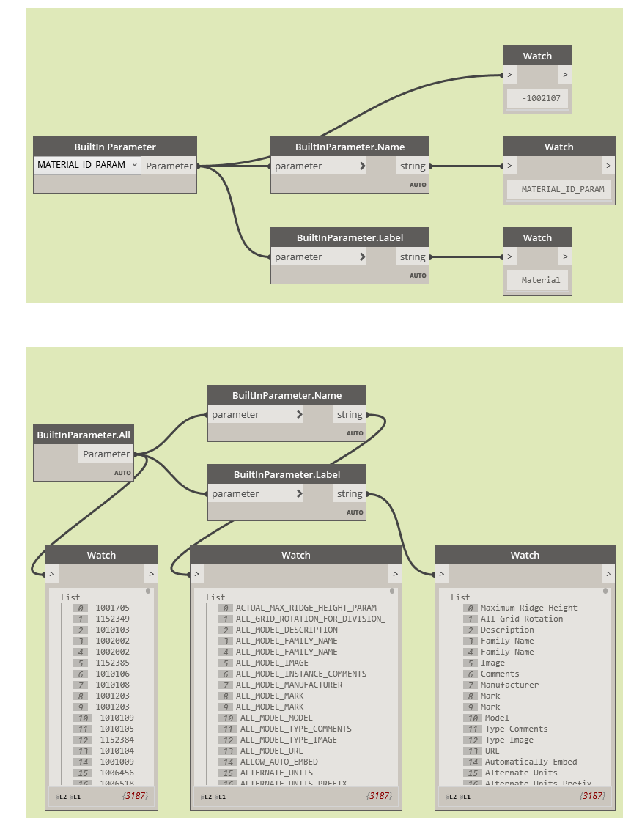The width and height of the screenshot is (642, 840).
Task: Click the input port of Watch showing MATERIAL_ID_PARAM
Action: coord(509,166)
